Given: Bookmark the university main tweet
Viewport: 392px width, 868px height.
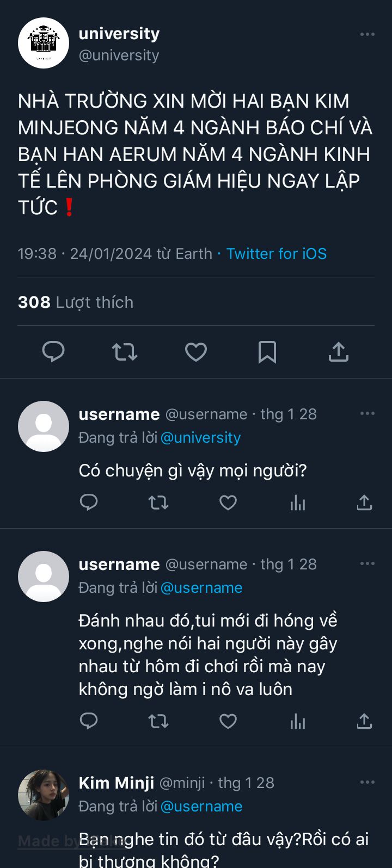Looking at the screenshot, I should [x=267, y=352].
